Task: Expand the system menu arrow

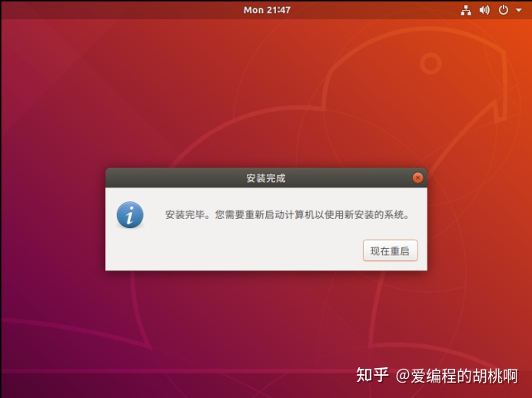Action: [518, 10]
